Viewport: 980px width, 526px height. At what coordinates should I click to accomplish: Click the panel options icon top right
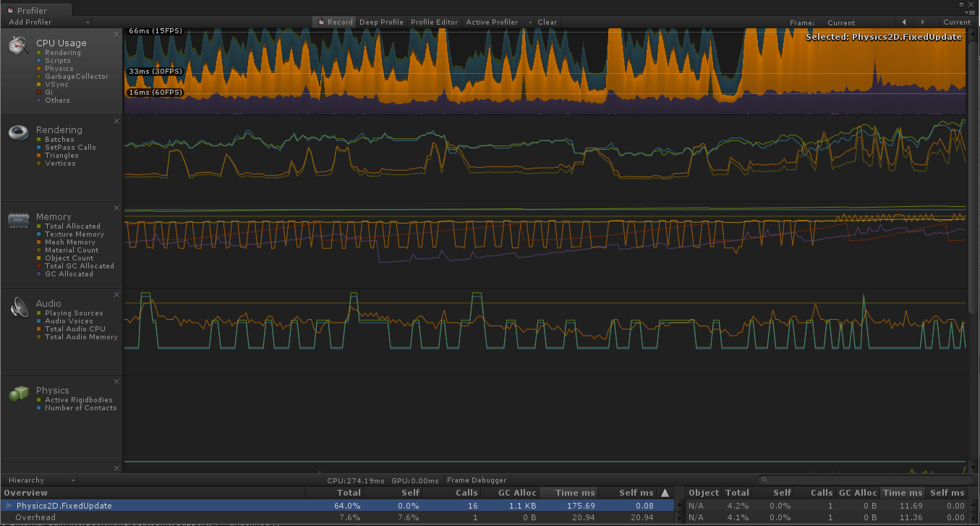tap(972, 12)
